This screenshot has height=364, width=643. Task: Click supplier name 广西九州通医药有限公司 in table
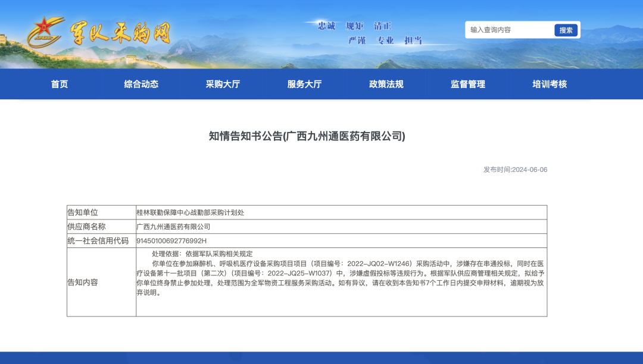click(173, 227)
